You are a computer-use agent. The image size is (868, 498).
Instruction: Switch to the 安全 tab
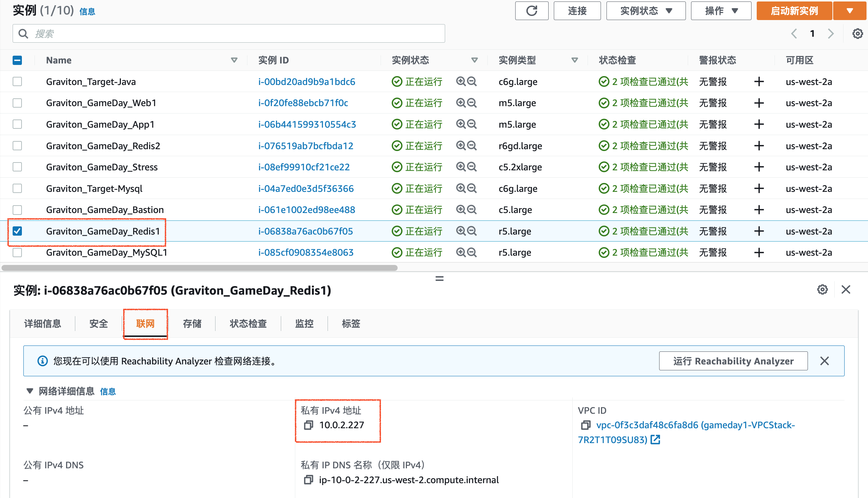tap(99, 324)
